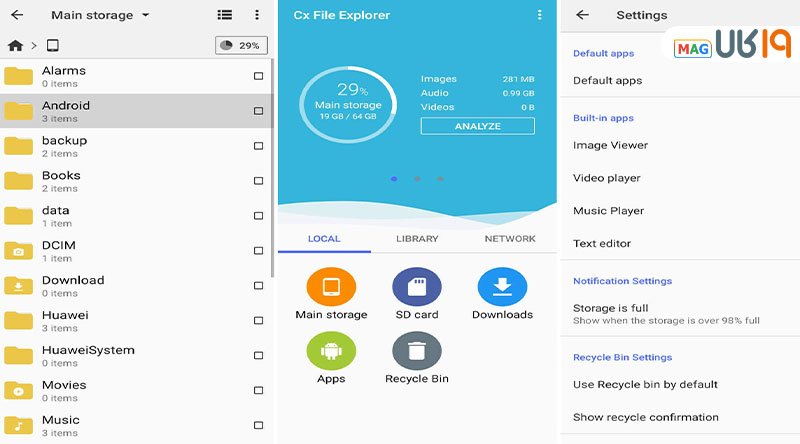This screenshot has width=800, height=444.
Task: Open Music Player setting
Action: coord(680,211)
